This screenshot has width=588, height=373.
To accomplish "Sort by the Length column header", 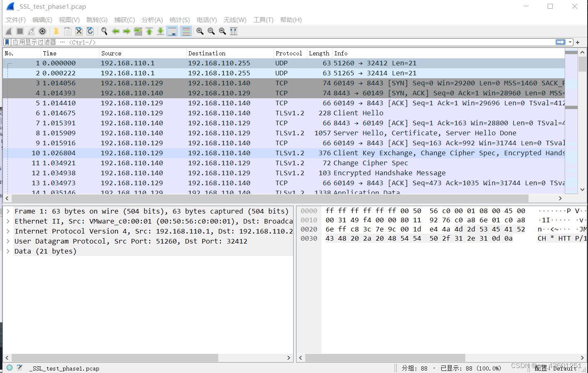I will click(319, 53).
